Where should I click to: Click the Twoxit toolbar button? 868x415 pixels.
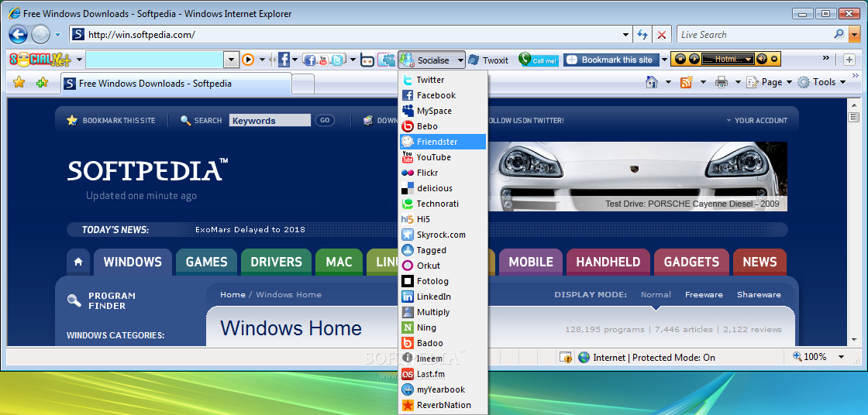point(488,60)
